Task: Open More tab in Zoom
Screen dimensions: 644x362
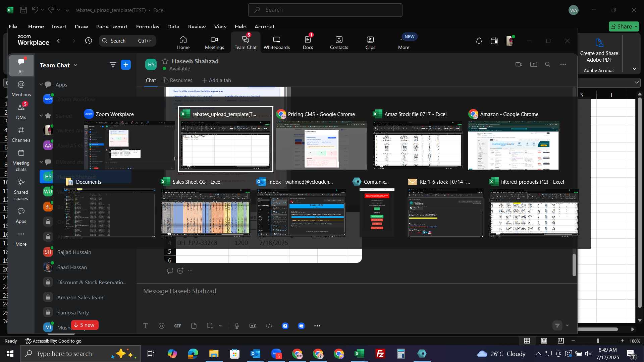Action: pos(404,43)
